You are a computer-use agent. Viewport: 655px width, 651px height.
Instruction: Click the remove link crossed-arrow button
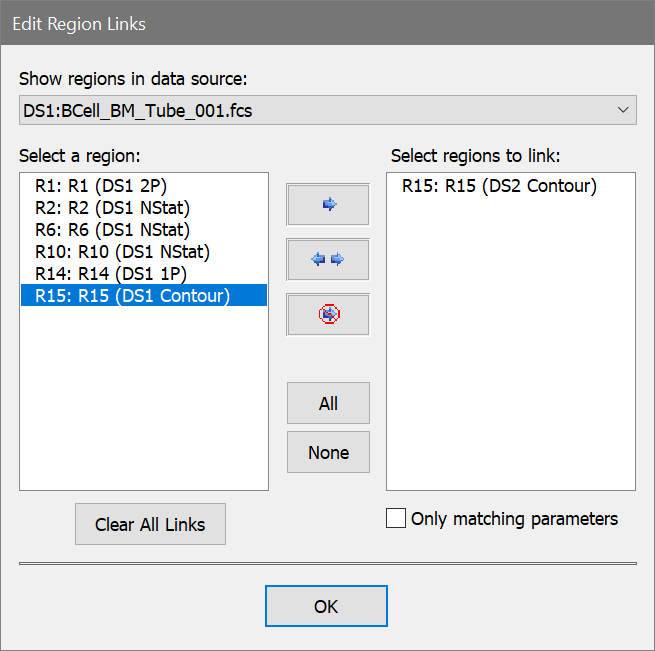(328, 314)
